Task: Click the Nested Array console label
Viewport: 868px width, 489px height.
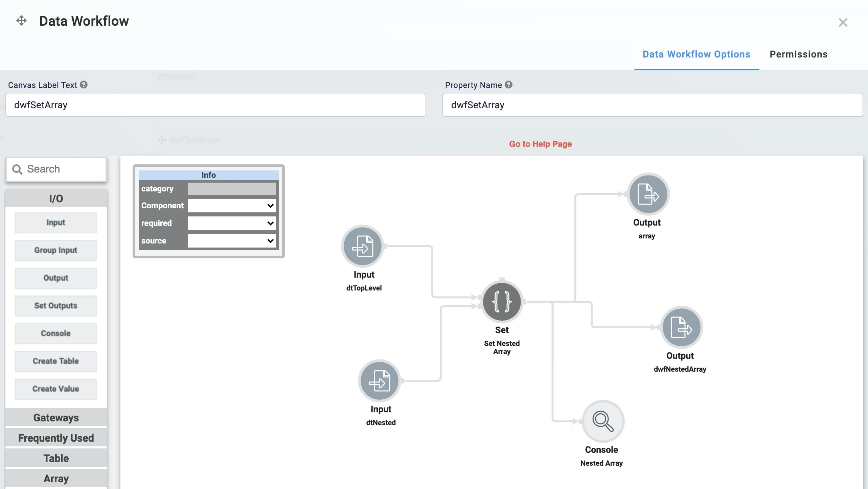Action: pos(601,463)
